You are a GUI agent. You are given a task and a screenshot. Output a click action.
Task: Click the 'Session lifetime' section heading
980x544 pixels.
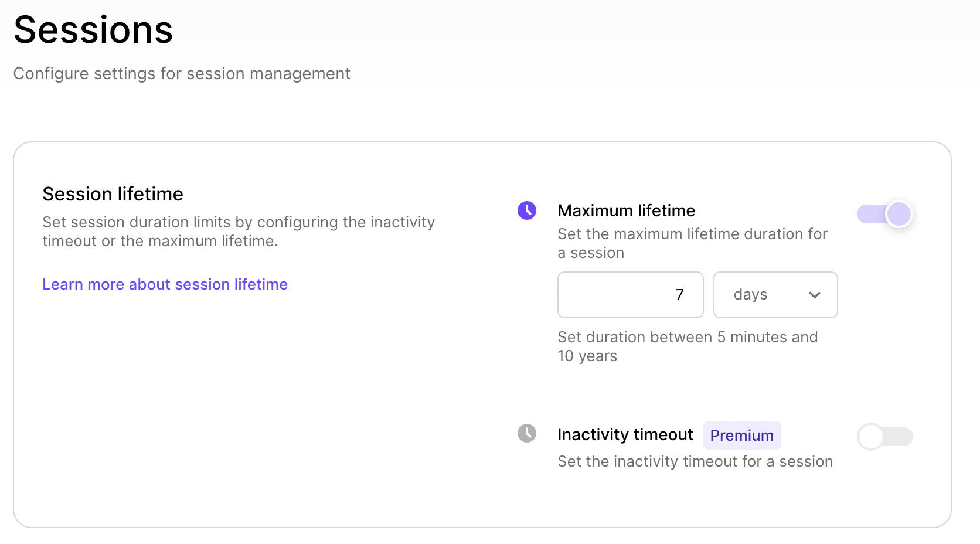pos(112,193)
